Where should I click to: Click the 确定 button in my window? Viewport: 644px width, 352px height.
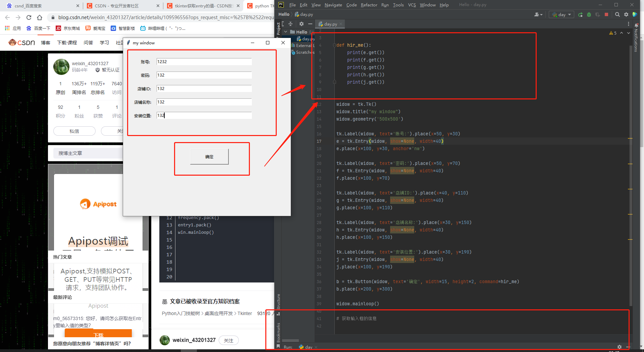coord(209,157)
